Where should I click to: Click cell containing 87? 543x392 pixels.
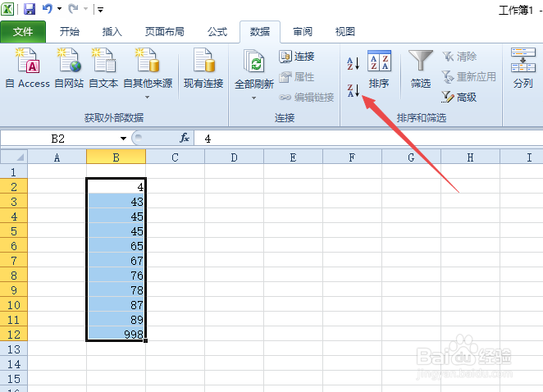pos(116,305)
